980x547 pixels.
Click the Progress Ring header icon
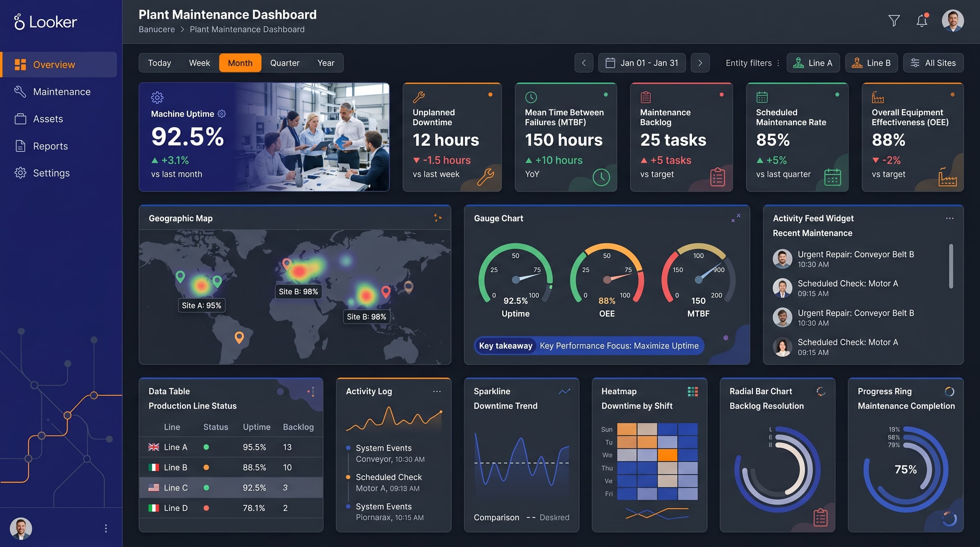[949, 391]
